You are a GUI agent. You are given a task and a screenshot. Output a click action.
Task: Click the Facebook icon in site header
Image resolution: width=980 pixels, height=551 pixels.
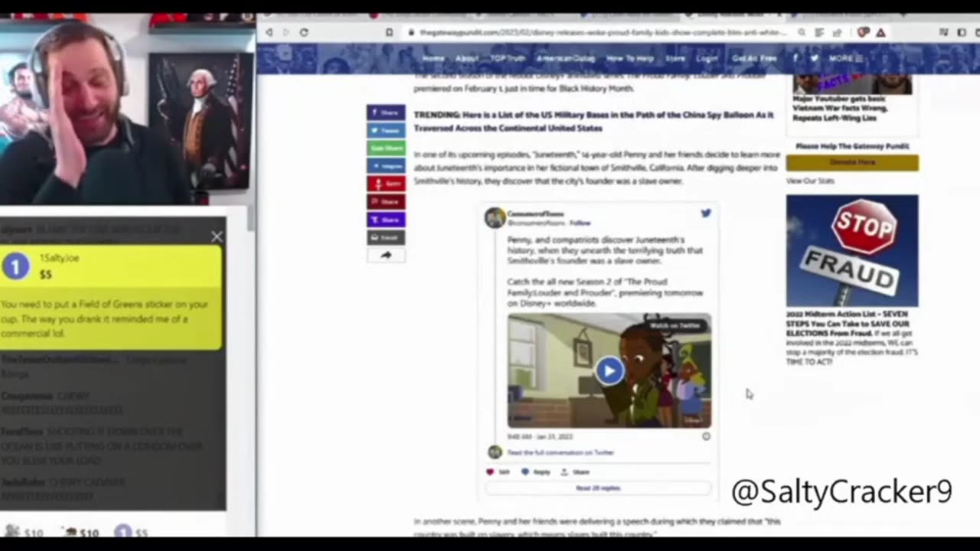pyautogui.click(x=796, y=58)
